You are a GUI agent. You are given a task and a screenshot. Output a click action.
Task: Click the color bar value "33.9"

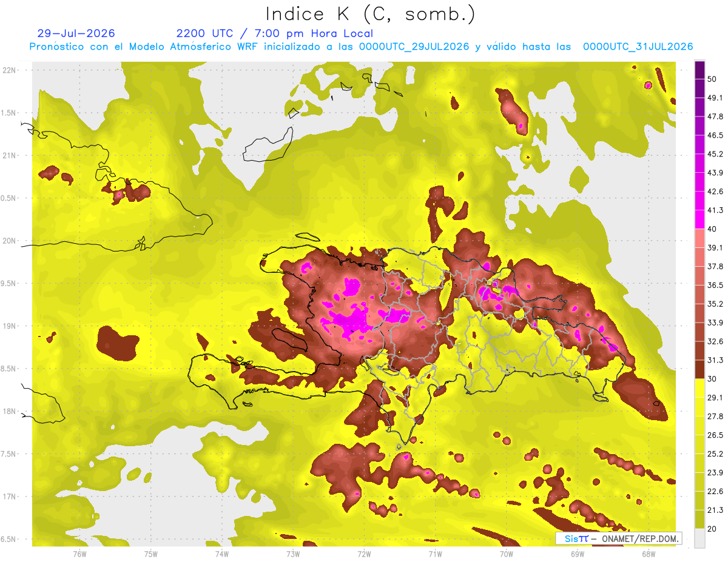[x=715, y=323]
